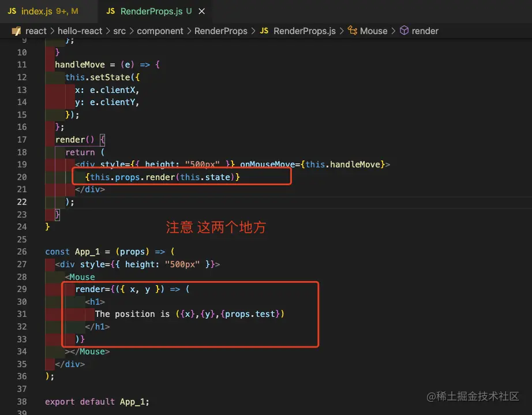Expand chevron after component in breadcrumb
Screen dimensions: 532x415
(189, 31)
